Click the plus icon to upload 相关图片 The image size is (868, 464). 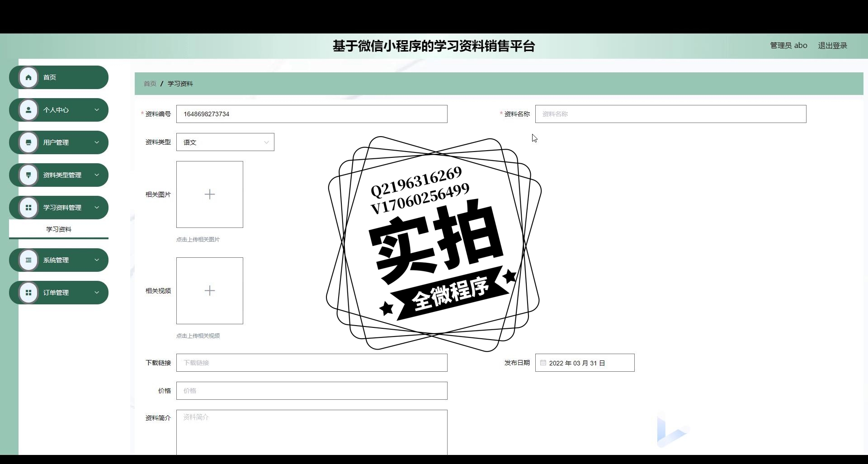coord(210,194)
